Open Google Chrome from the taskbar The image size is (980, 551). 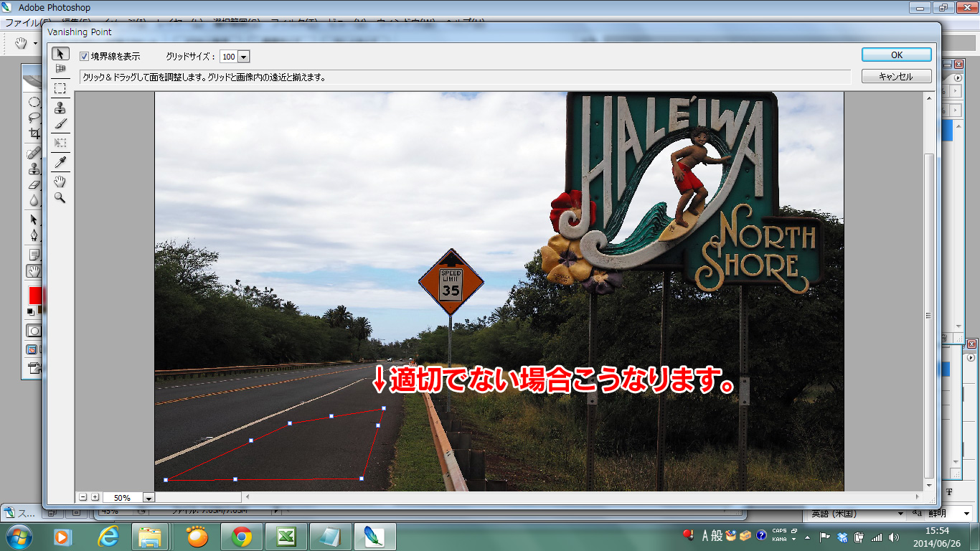242,537
